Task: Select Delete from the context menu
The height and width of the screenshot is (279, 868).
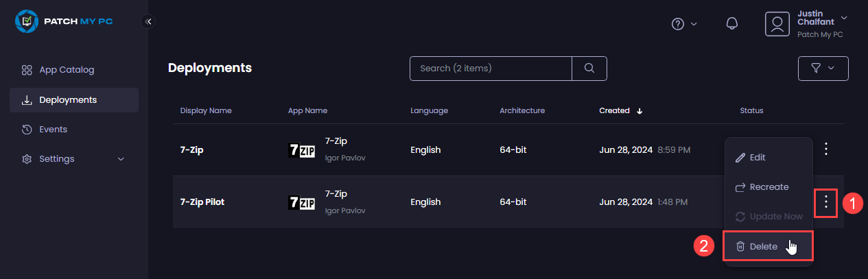Action: click(763, 247)
